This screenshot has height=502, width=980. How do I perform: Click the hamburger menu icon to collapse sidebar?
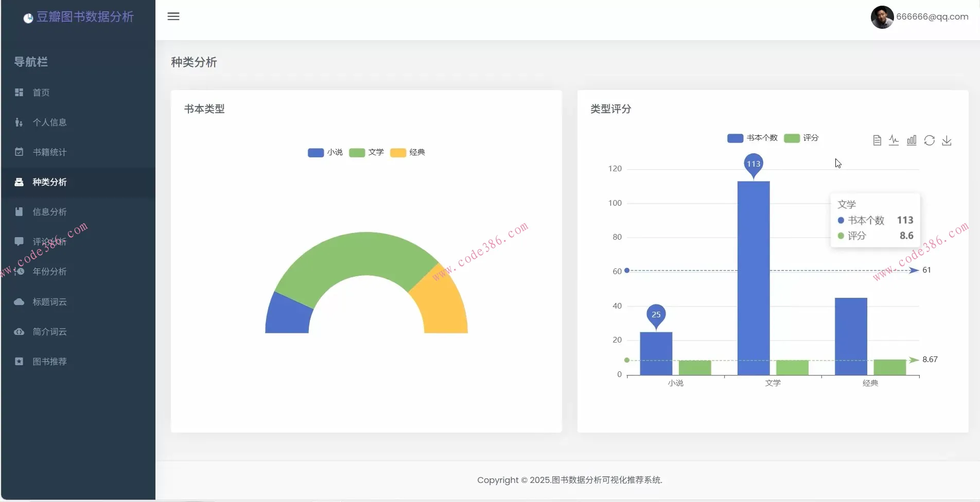point(173,16)
